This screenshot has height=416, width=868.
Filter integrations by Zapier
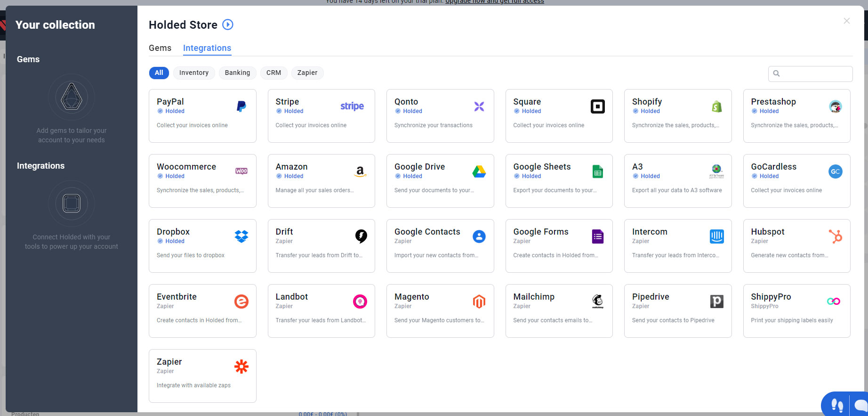click(307, 73)
